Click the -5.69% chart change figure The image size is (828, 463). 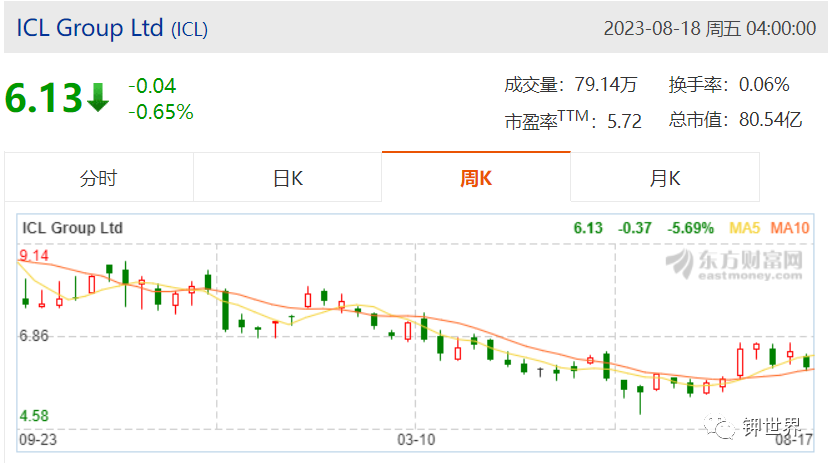(x=690, y=228)
